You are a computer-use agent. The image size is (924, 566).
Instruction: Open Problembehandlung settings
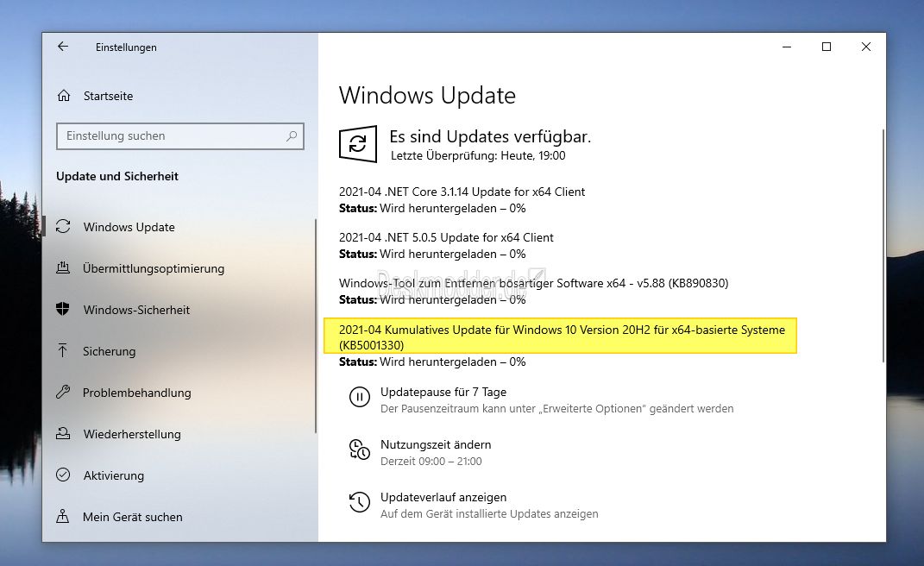pos(136,393)
